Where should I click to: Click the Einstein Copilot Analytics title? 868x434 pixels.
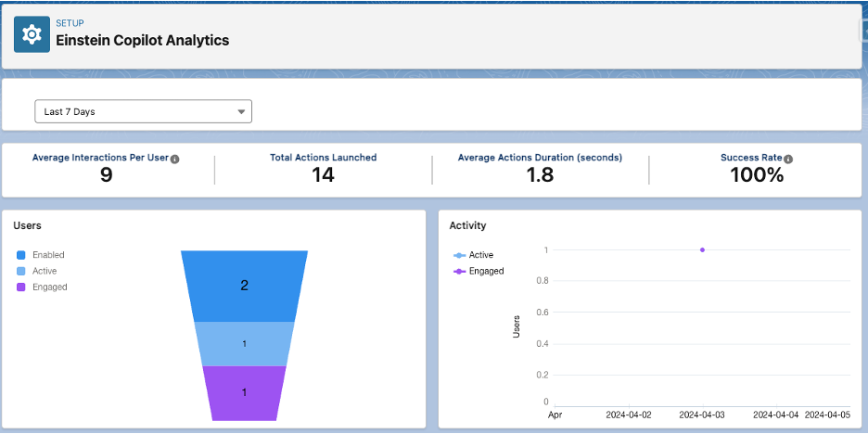click(142, 40)
